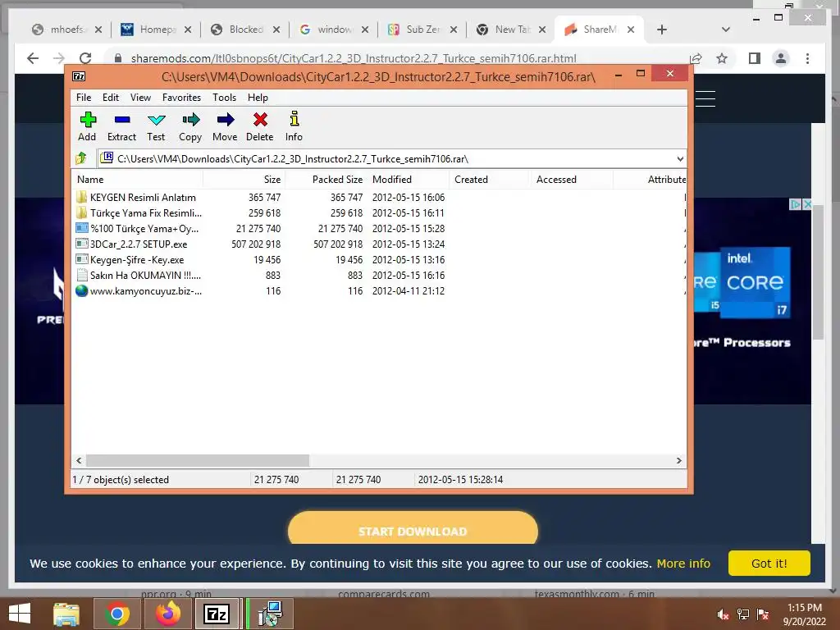Image resolution: width=840 pixels, height=630 pixels.
Task: Select the KEYGEN Resimli Anlatım folder icon
Action: tap(81, 197)
